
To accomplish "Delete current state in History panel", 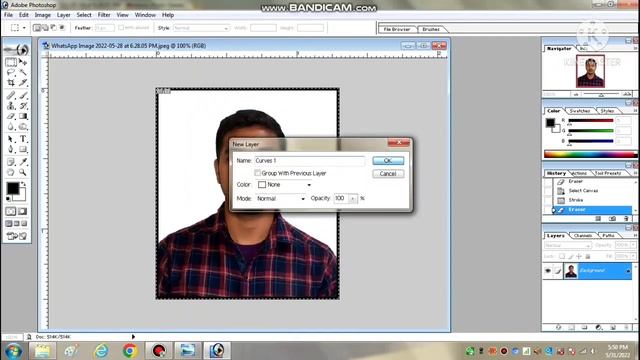I will pos(626,218).
